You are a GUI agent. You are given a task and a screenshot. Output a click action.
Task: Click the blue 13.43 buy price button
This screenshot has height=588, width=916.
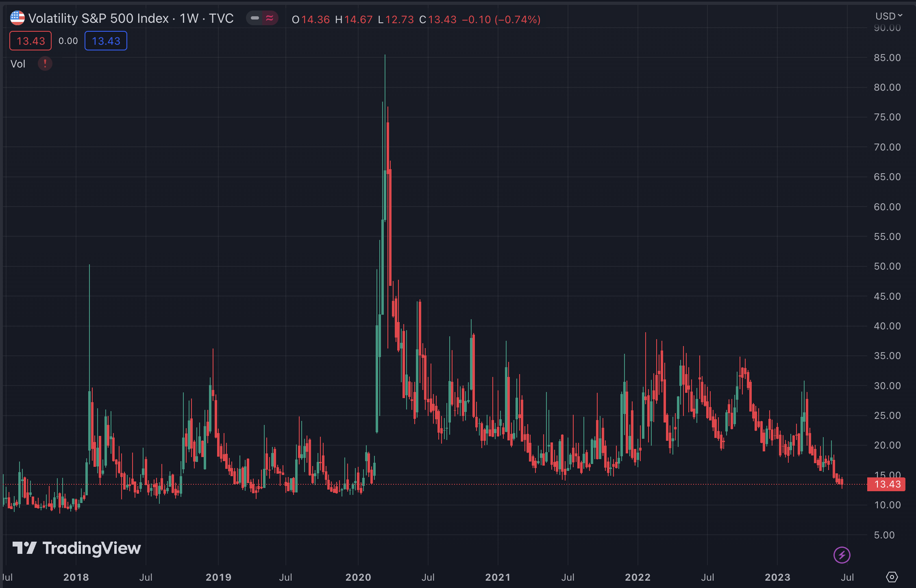pos(106,41)
